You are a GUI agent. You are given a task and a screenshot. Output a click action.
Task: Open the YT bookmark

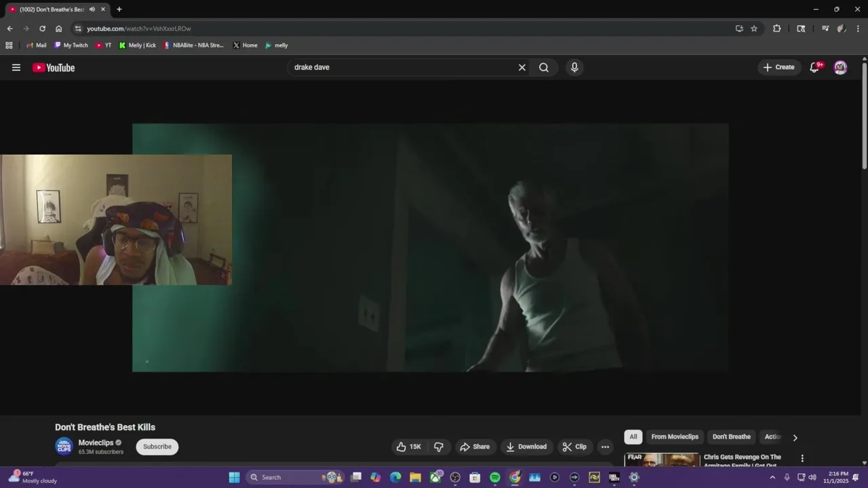(x=103, y=45)
